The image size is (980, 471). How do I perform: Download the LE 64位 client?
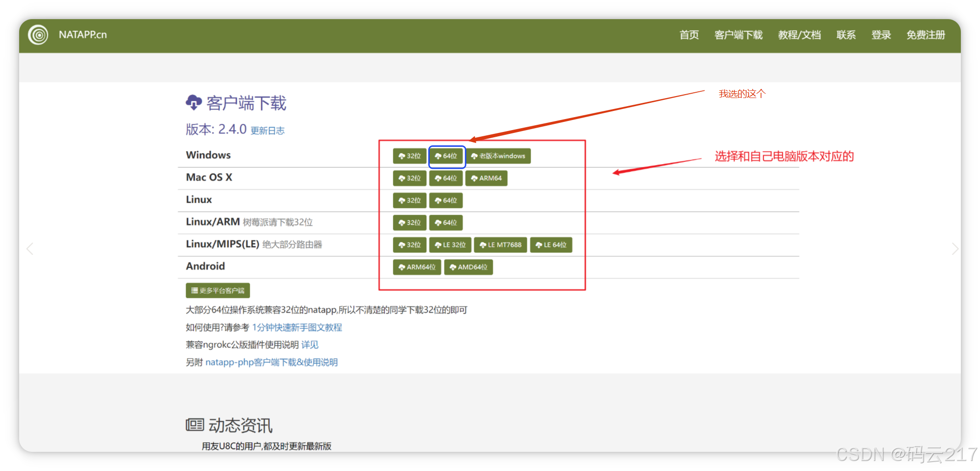[551, 245]
